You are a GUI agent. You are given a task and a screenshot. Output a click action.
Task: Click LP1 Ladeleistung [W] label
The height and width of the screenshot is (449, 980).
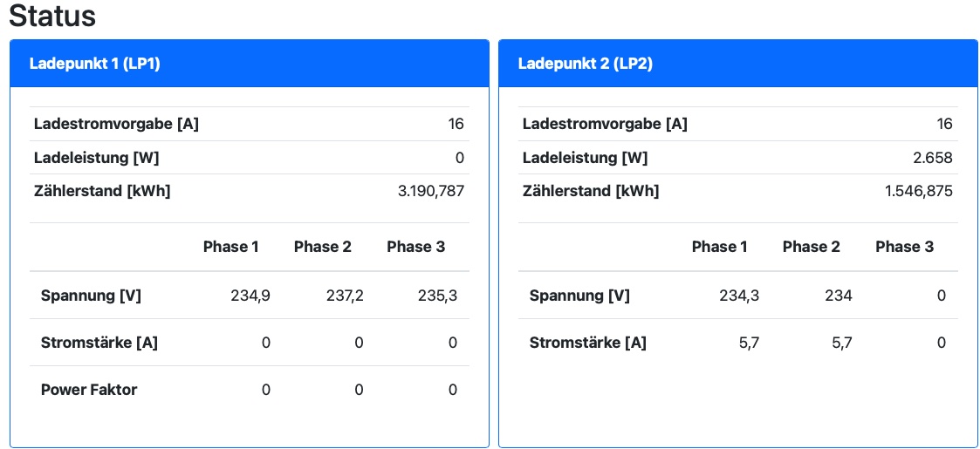pos(96,158)
